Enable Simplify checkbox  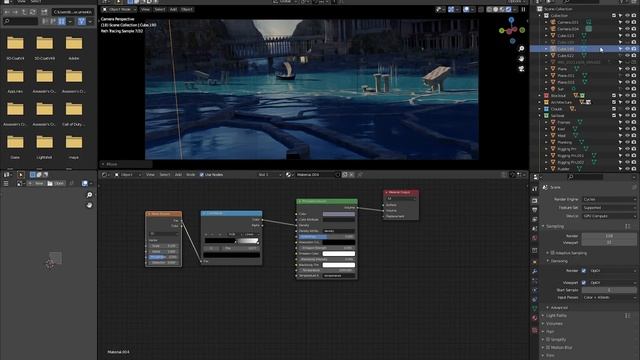pyautogui.click(x=548, y=340)
